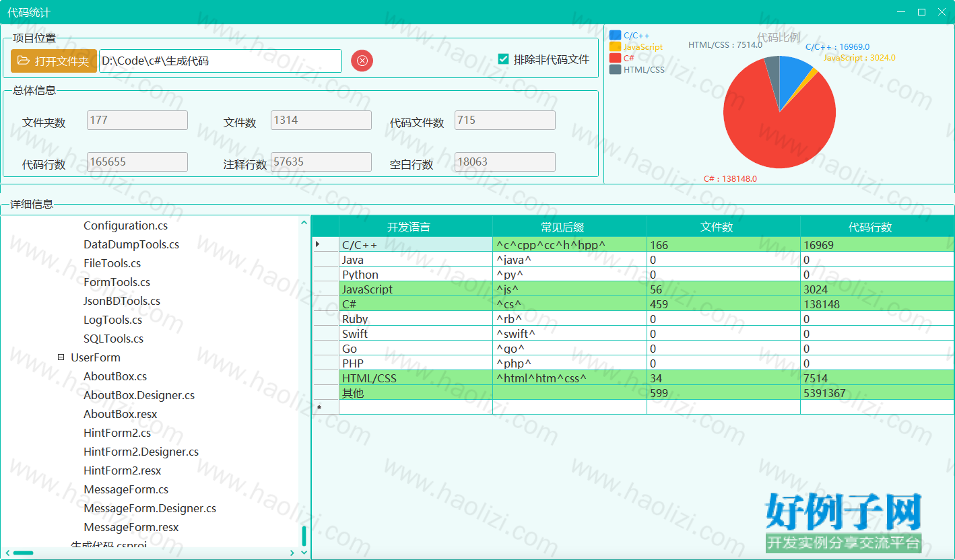Select the Python language cell
The height and width of the screenshot is (560, 955).
click(x=416, y=274)
